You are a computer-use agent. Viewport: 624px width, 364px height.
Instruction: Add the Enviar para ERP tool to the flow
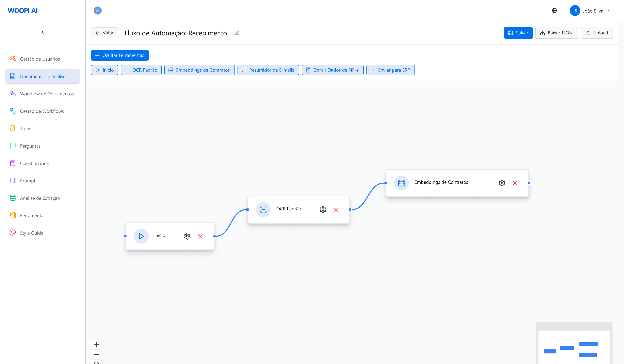(x=391, y=70)
